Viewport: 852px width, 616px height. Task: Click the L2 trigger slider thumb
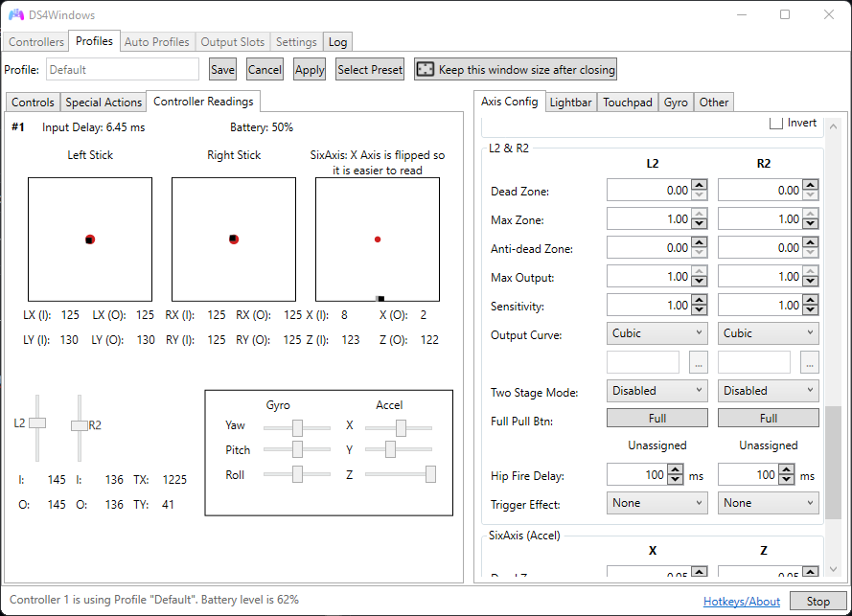pyautogui.click(x=37, y=422)
